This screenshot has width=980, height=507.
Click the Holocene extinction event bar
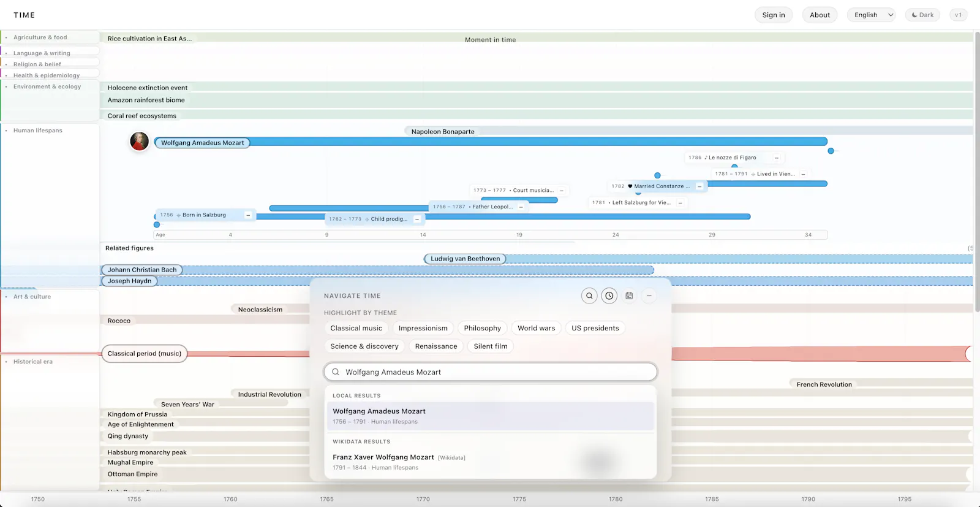(x=537, y=88)
